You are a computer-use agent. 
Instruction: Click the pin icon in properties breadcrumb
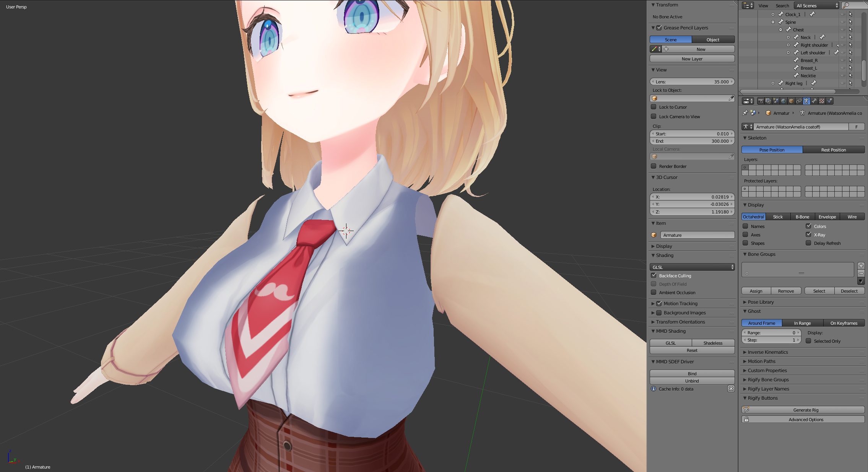pyautogui.click(x=745, y=113)
